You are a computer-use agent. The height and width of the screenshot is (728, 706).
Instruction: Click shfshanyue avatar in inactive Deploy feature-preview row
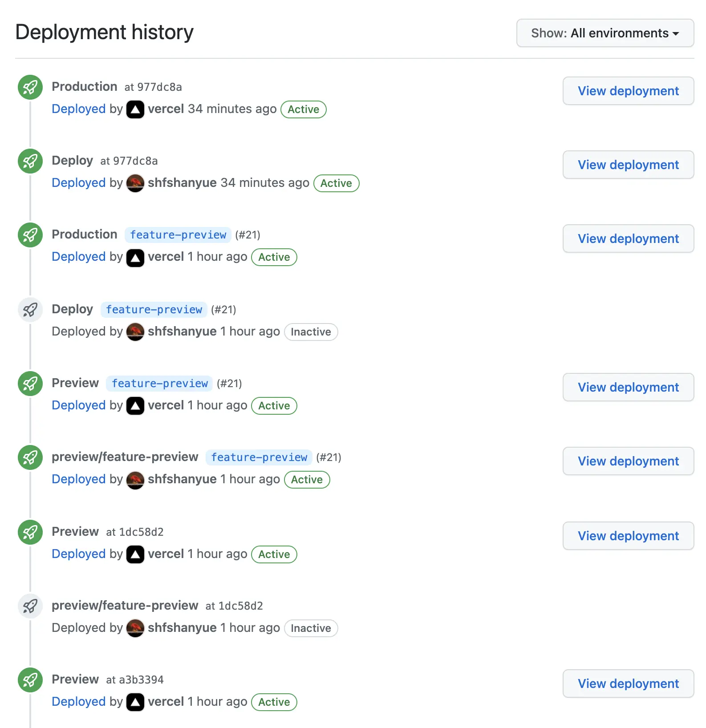click(x=135, y=332)
